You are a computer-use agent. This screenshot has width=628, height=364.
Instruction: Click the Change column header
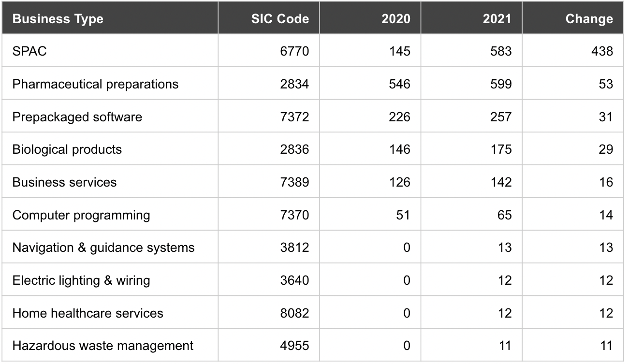[x=589, y=19]
